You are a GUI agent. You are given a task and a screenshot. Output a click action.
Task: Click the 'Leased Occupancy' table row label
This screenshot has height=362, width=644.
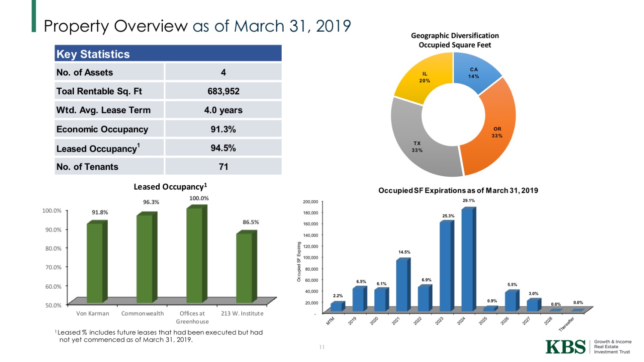click(98, 148)
